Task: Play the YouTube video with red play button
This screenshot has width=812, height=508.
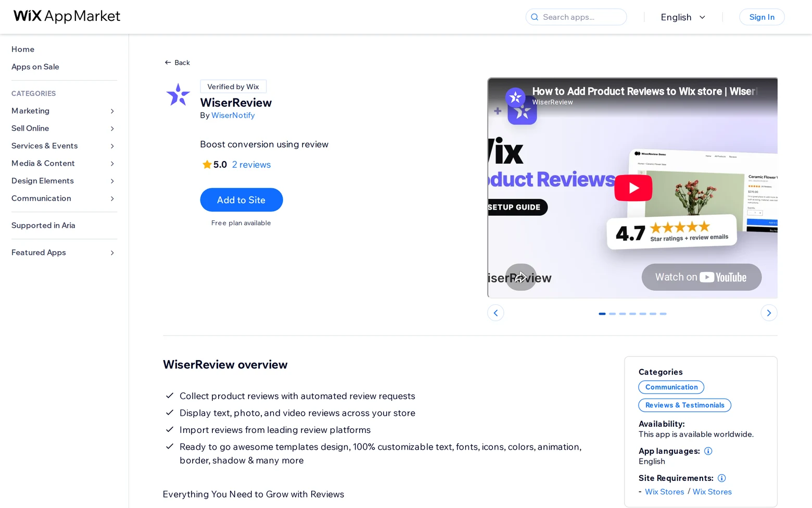Action: point(633,188)
